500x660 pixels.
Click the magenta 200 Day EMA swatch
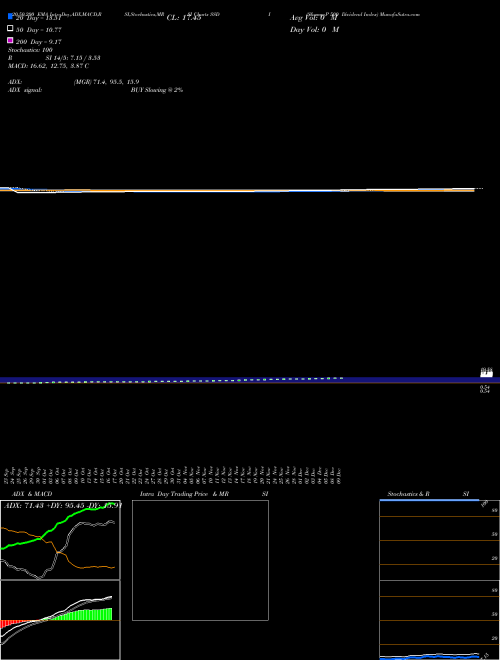click(x=10, y=40)
